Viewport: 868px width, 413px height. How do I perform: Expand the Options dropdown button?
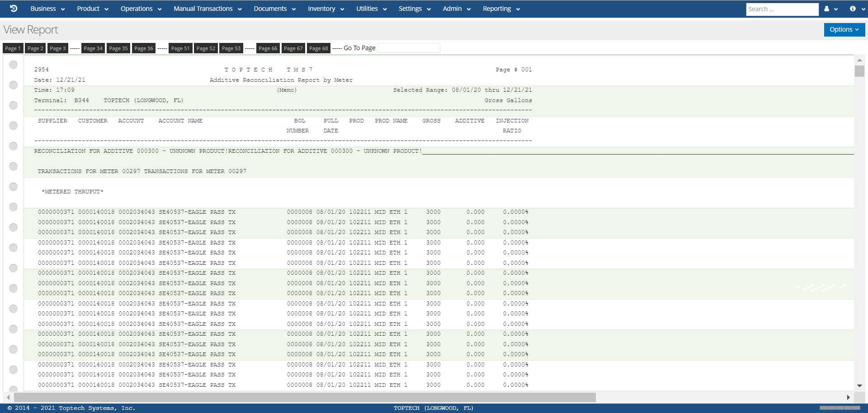[x=844, y=29]
